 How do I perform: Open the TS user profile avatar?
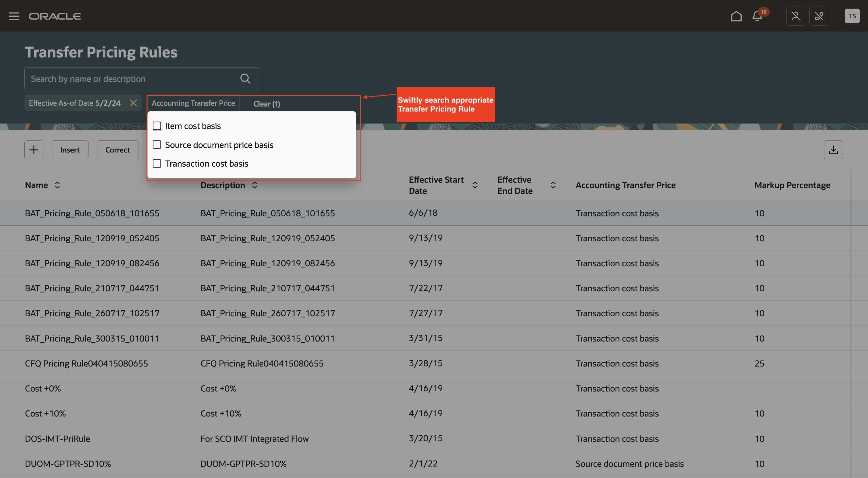tap(852, 16)
